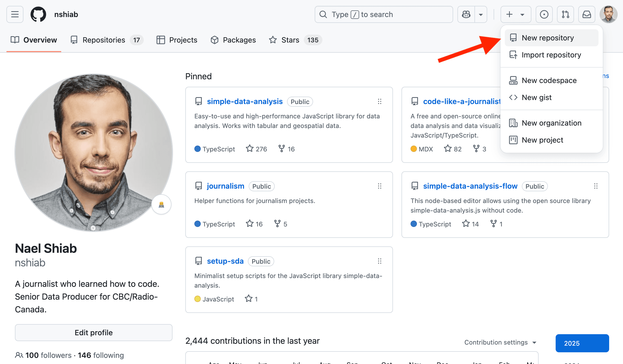Set status via emoji badge on avatar
The height and width of the screenshot is (364, 623).
161,204
